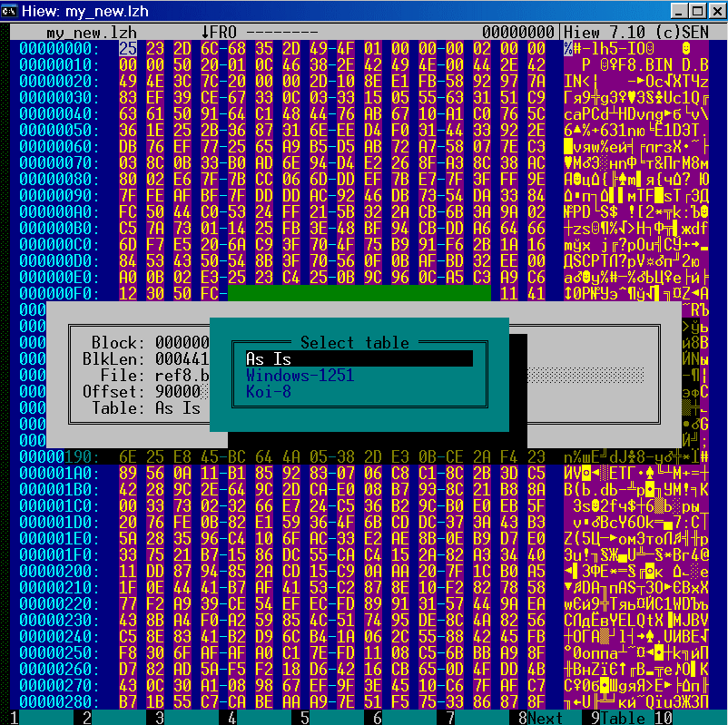Close the Hiew window
This screenshot has width=728, height=725.
coord(713,10)
